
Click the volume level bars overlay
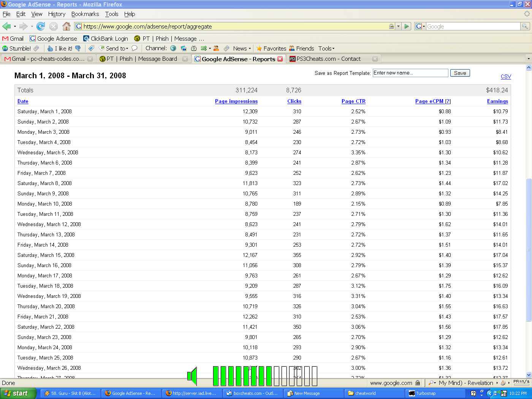click(265, 376)
